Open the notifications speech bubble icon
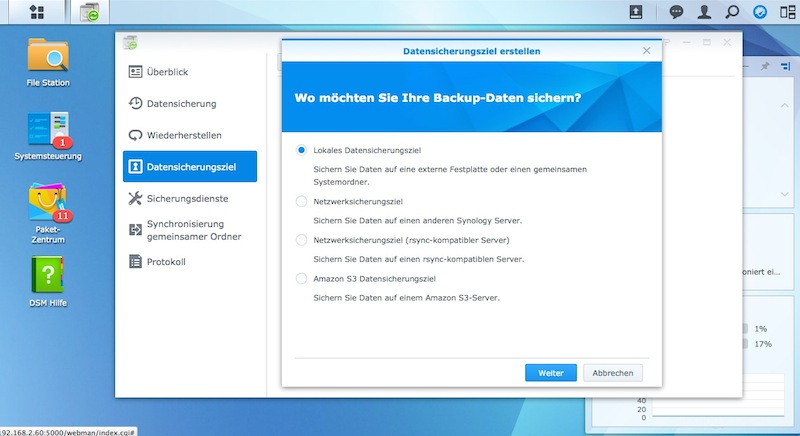This screenshot has width=800, height=436. 676,12
